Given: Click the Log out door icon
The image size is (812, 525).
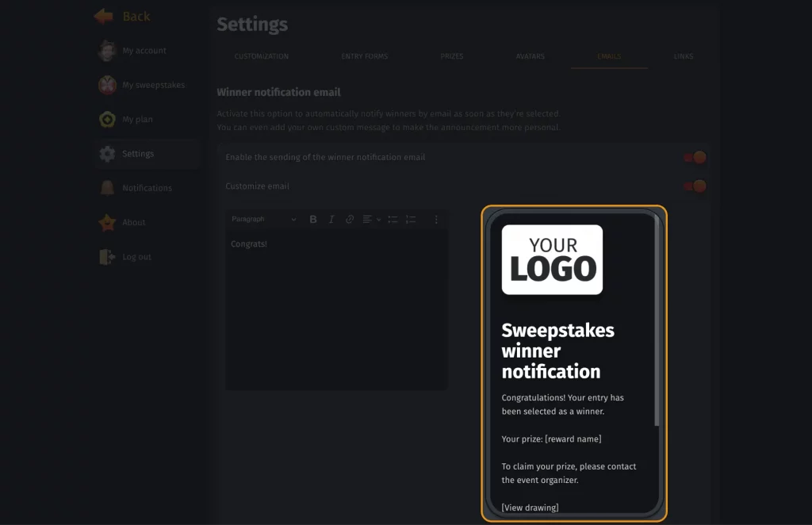Looking at the screenshot, I should (107, 257).
